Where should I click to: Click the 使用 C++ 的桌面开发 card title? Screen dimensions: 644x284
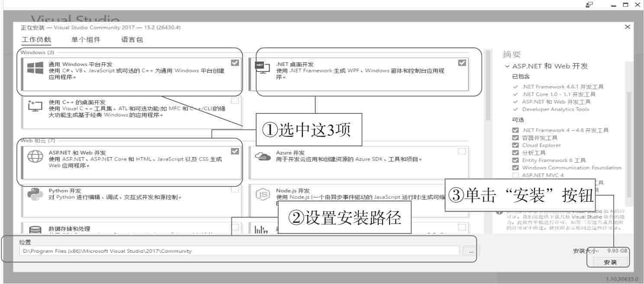pyautogui.click(x=77, y=102)
